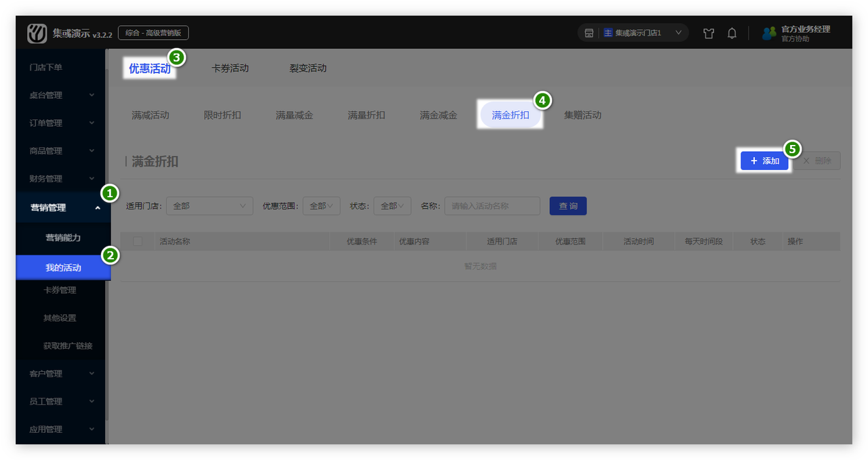Expand the 商品管理 sidebar chevron
868x460 pixels.
(x=92, y=150)
